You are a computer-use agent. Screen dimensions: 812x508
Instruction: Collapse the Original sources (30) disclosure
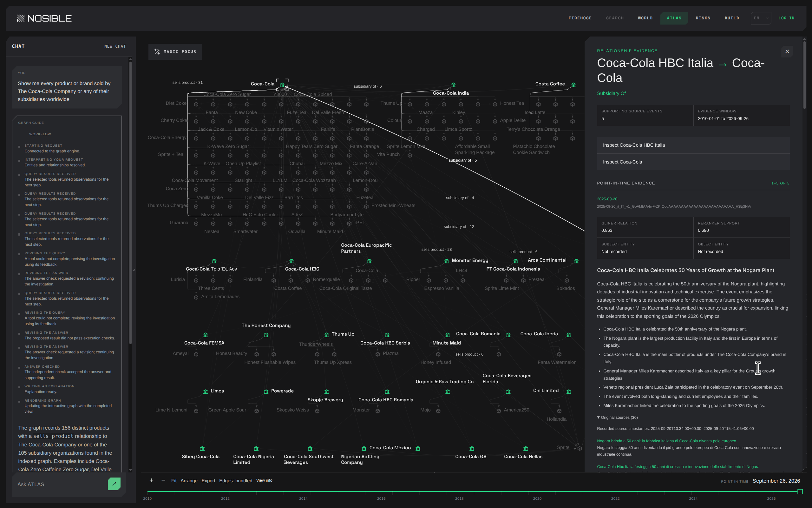click(x=617, y=417)
